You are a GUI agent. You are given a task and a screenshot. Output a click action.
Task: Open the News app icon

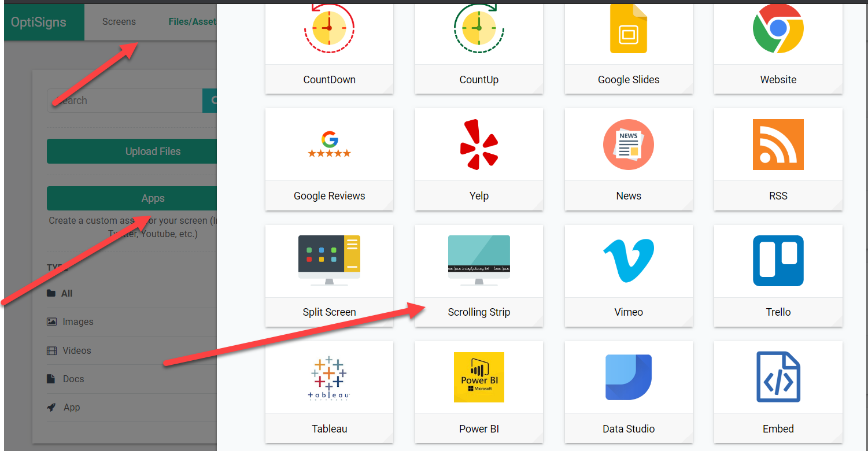tap(628, 145)
